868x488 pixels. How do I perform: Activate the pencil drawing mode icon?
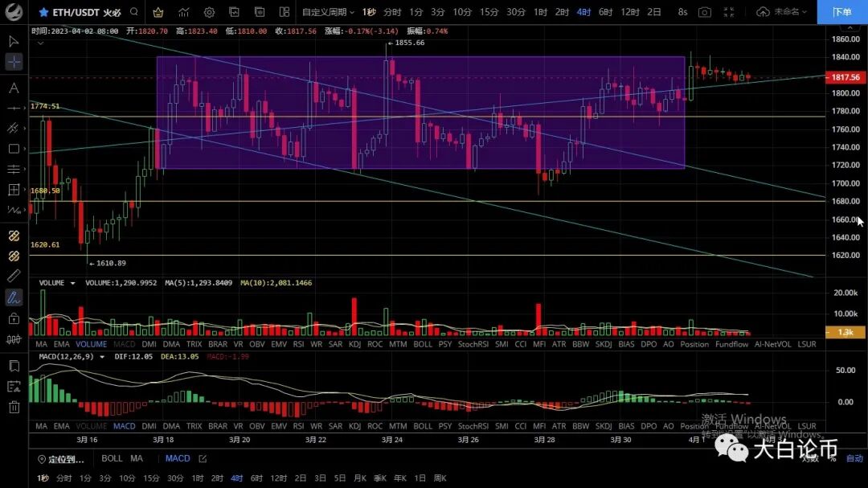pyautogui.click(x=14, y=298)
